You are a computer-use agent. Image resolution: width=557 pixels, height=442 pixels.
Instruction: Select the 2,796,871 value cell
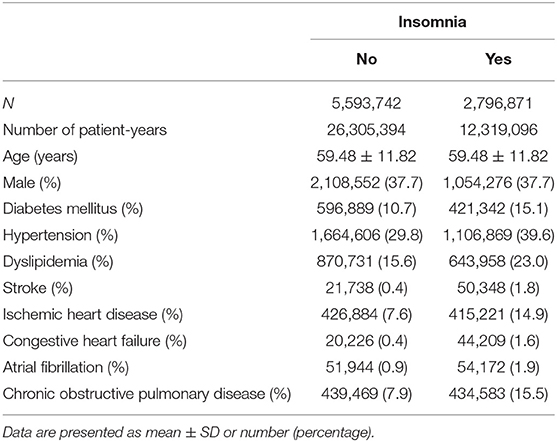tap(498, 103)
